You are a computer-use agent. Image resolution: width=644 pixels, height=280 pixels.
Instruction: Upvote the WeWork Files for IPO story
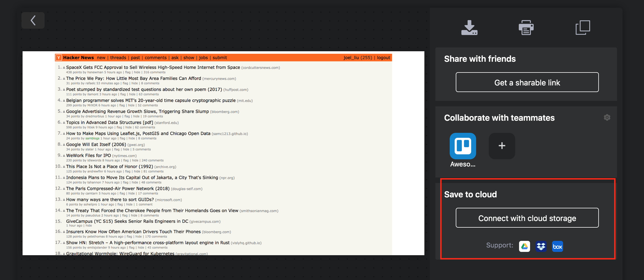(64, 155)
